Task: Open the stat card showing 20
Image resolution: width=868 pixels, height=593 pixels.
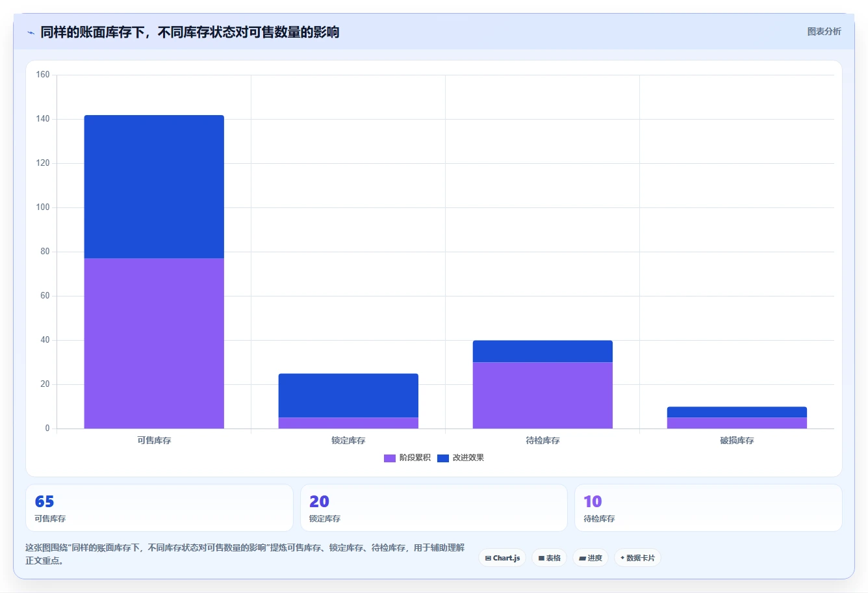Action: click(x=434, y=508)
